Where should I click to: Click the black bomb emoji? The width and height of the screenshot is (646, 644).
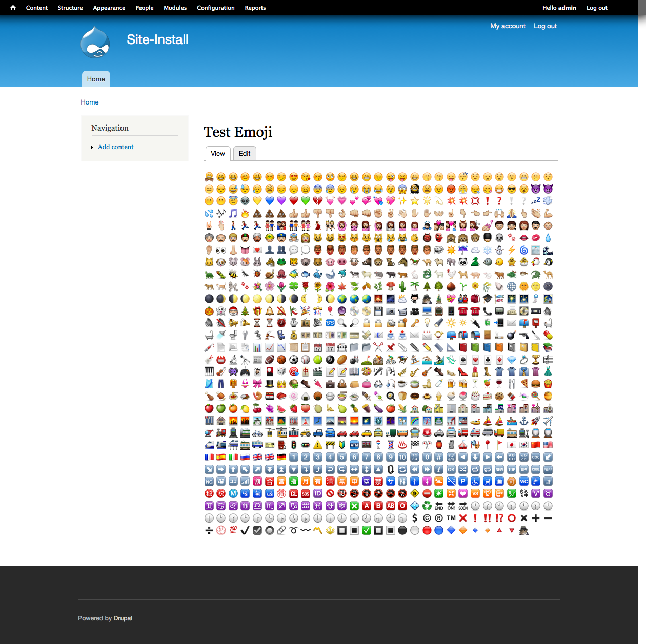[x=512, y=335]
